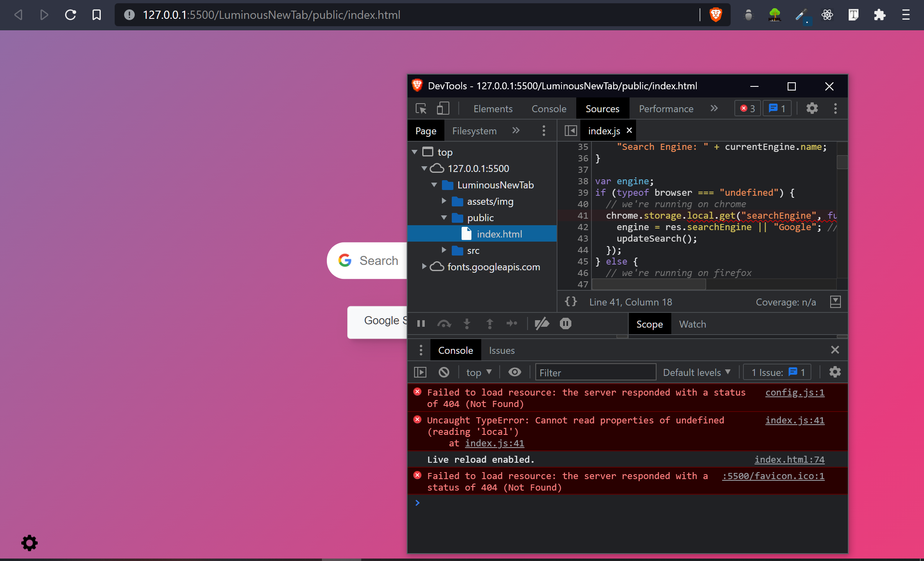Image resolution: width=924 pixels, height=561 pixels.
Task: Click the step out of current function icon
Action: [490, 323]
